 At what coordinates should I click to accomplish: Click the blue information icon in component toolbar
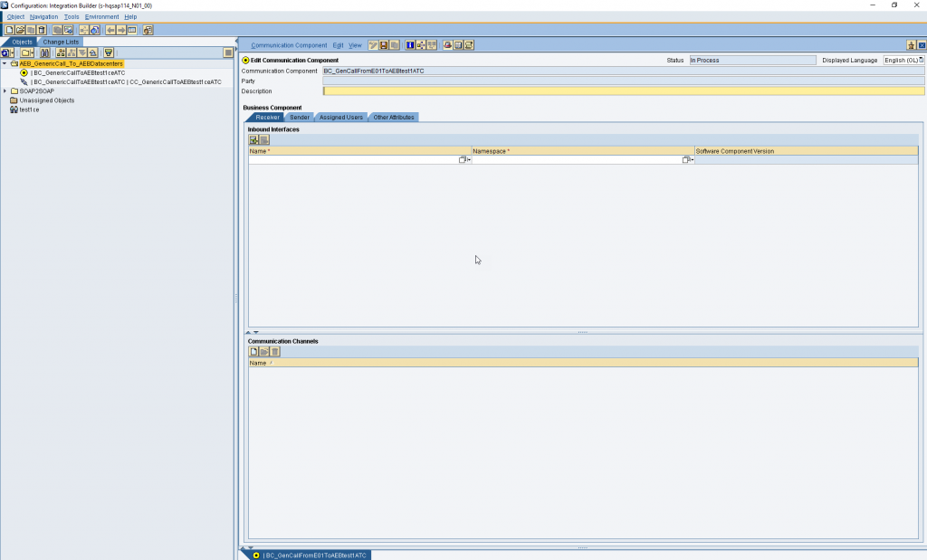click(410, 45)
